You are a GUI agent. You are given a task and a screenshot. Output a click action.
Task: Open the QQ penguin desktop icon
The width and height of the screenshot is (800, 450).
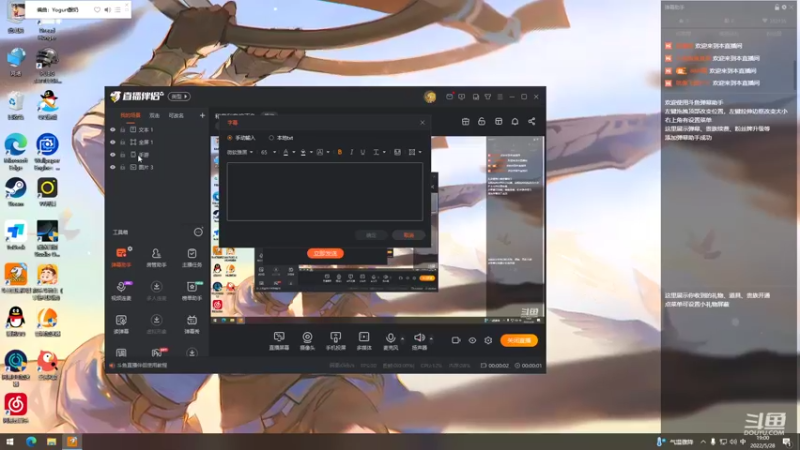pyautogui.click(x=16, y=321)
